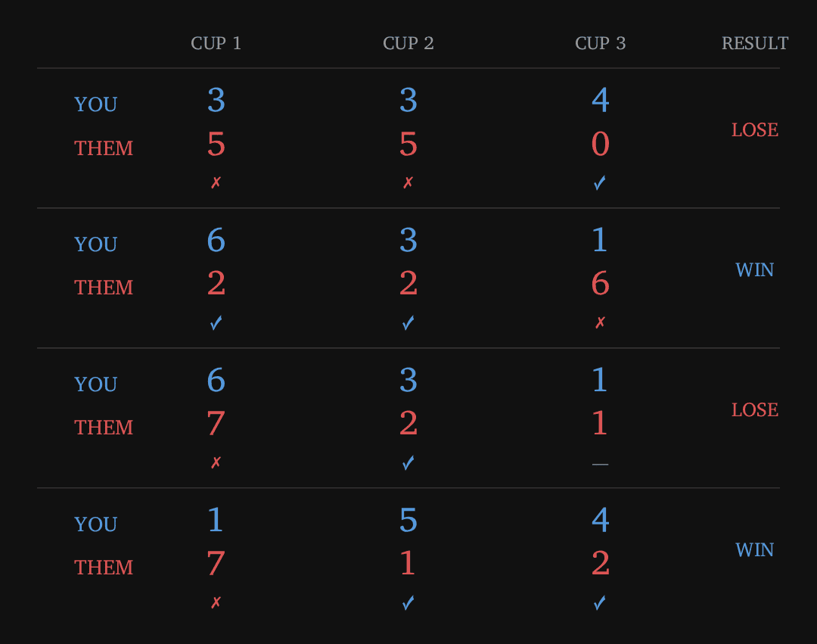
Task: Click the red 0 in the first round's Cup 3
Action: (x=600, y=144)
